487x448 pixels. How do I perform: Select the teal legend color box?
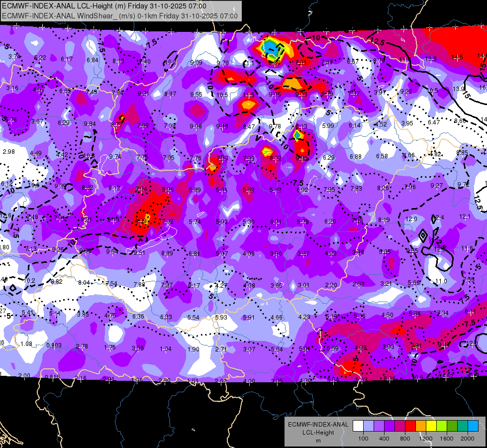[463, 426]
